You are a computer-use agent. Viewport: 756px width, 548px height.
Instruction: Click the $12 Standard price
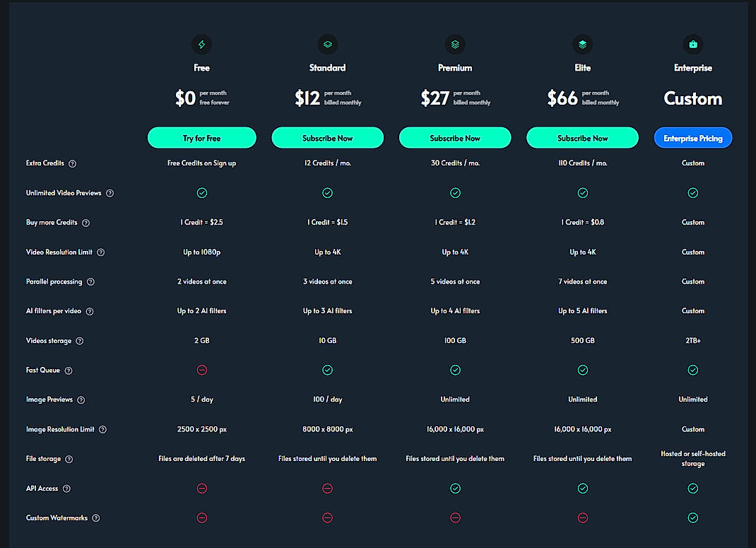tap(307, 98)
